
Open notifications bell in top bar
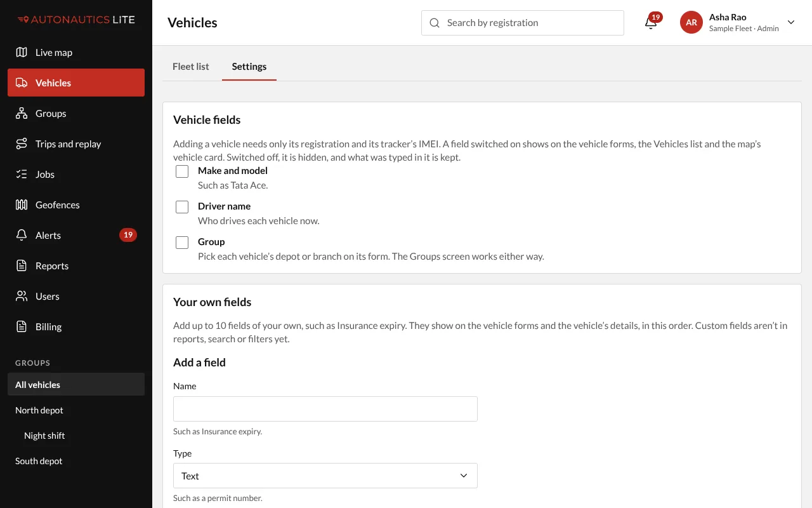click(x=650, y=23)
